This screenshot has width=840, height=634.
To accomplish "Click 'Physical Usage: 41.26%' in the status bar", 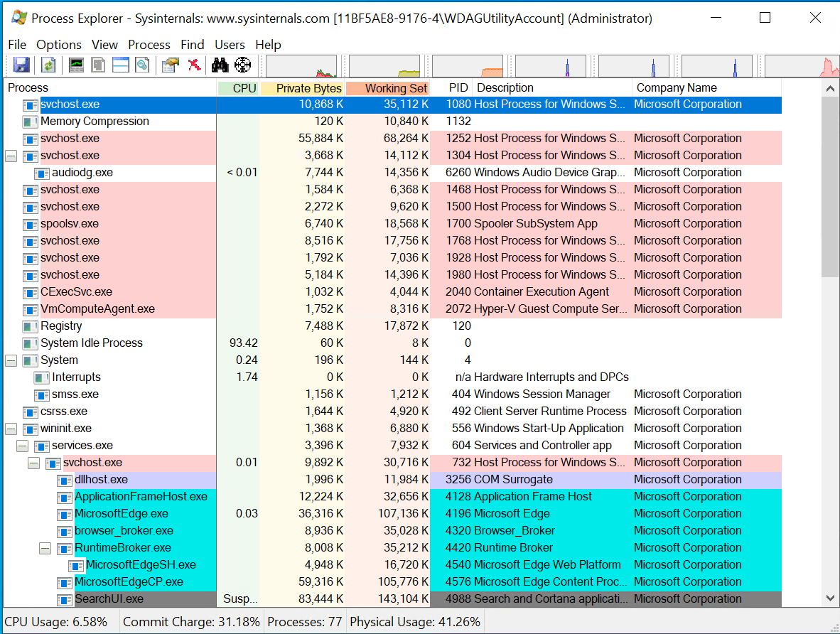I will pyautogui.click(x=414, y=622).
